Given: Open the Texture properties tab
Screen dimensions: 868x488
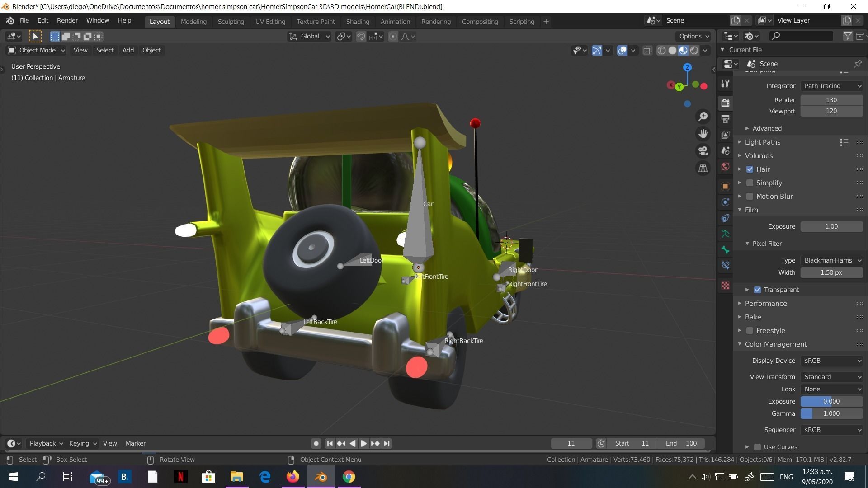Looking at the screenshot, I should (x=726, y=285).
